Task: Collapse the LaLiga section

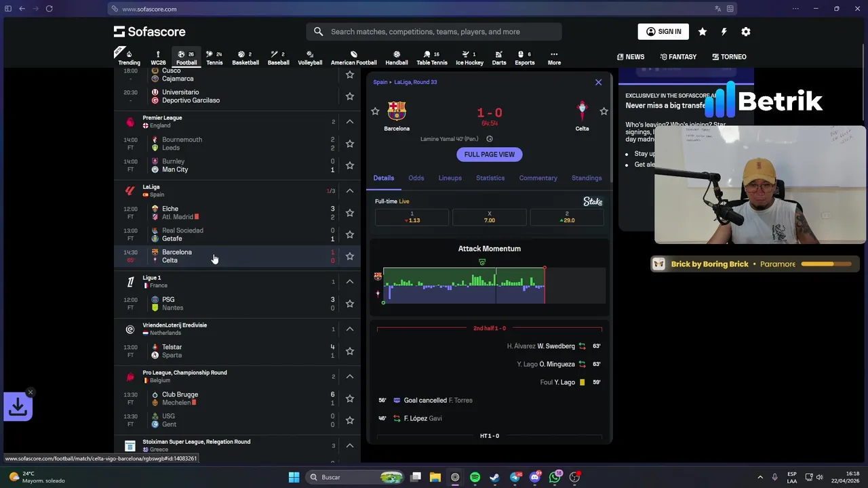Action: pyautogui.click(x=350, y=191)
